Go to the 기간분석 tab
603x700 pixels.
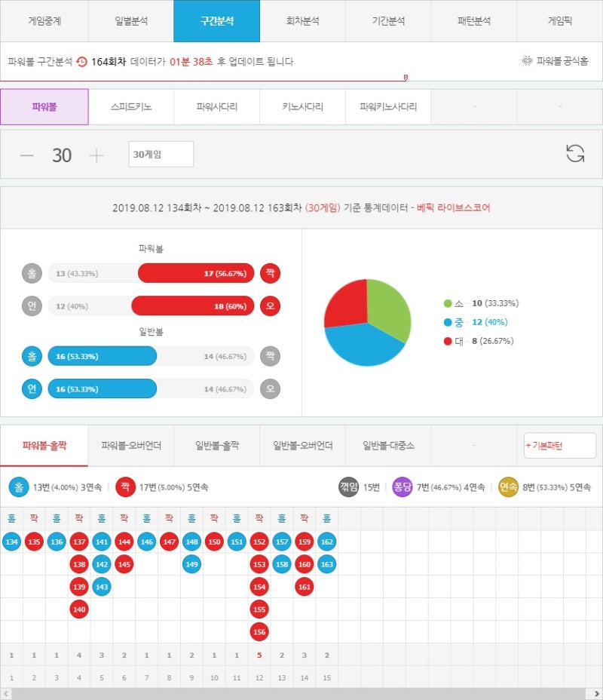[x=388, y=21]
